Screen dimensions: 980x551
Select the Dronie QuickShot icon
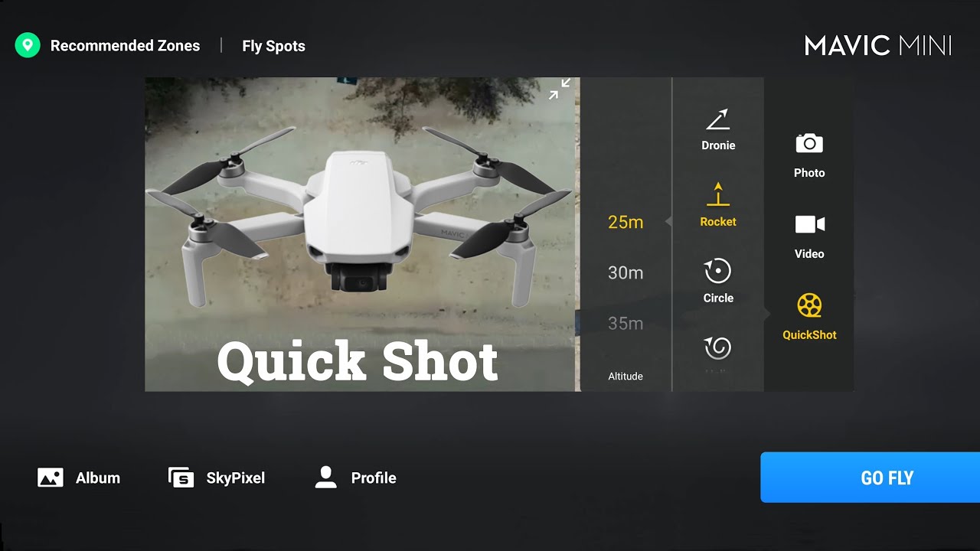[x=718, y=120]
